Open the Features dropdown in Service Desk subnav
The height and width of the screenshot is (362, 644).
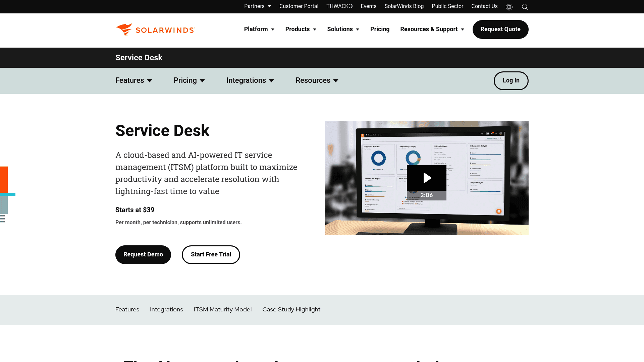tap(133, 80)
